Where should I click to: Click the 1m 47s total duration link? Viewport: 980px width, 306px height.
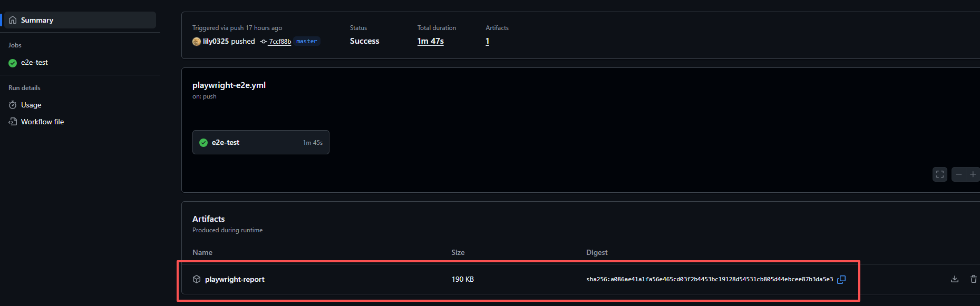[431, 41]
